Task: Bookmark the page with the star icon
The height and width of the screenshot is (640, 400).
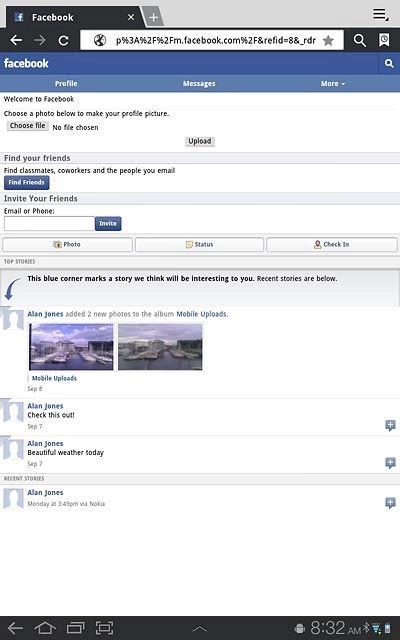Action: coord(328,40)
